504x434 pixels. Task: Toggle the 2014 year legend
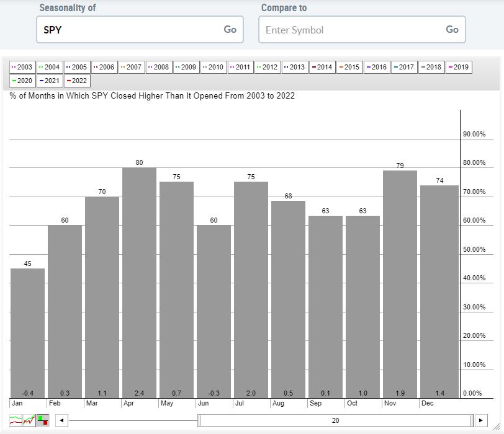[x=322, y=67]
